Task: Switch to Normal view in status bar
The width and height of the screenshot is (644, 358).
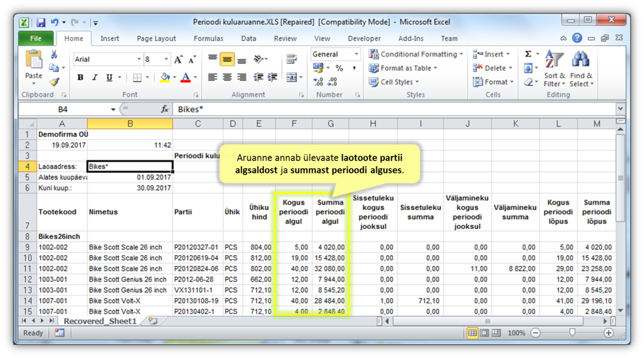Action: 473,333
